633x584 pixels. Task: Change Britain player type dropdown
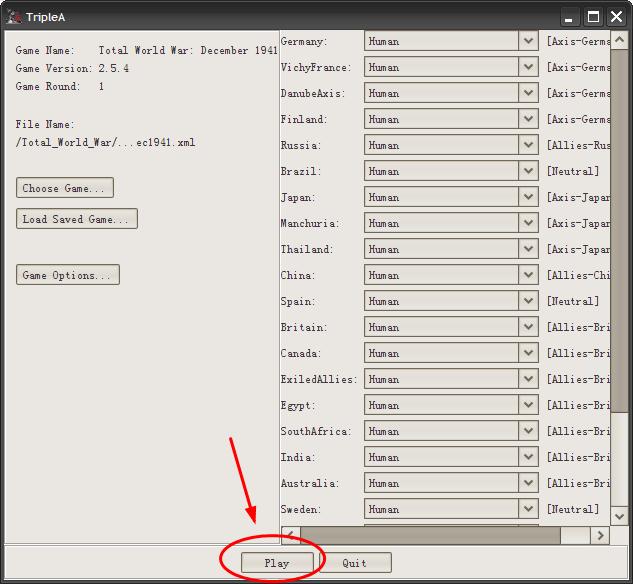coord(451,327)
